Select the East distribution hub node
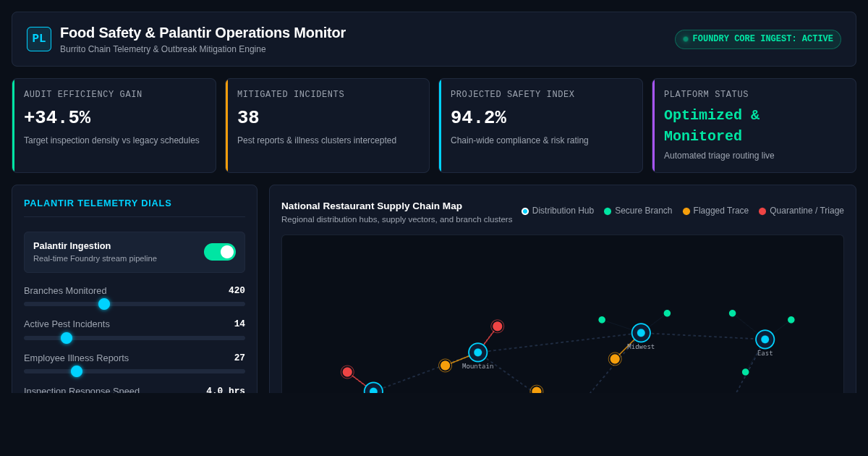 [765, 339]
